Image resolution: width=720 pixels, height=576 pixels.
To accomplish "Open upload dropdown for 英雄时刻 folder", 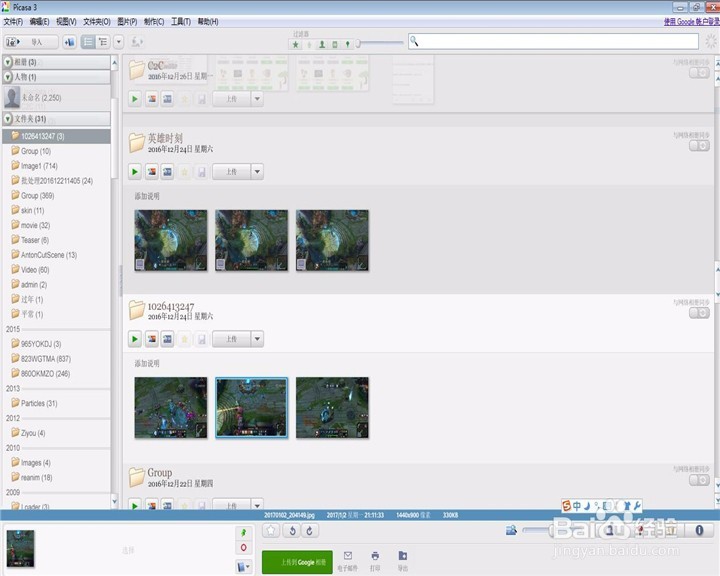I will (x=257, y=172).
